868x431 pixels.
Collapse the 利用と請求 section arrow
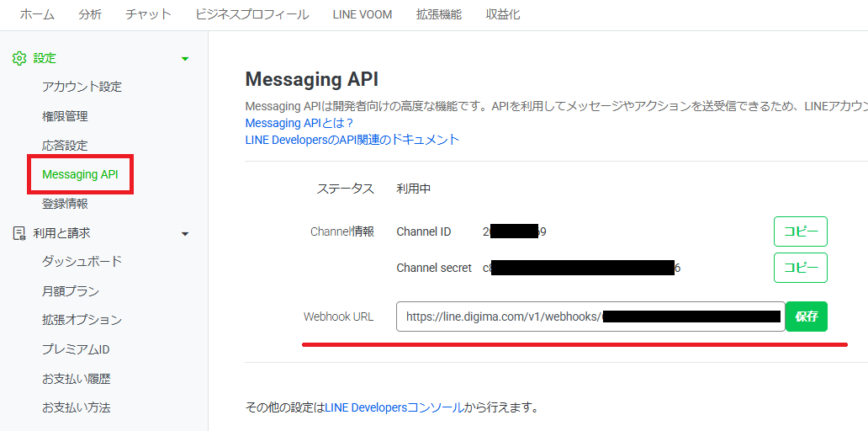[185, 234]
